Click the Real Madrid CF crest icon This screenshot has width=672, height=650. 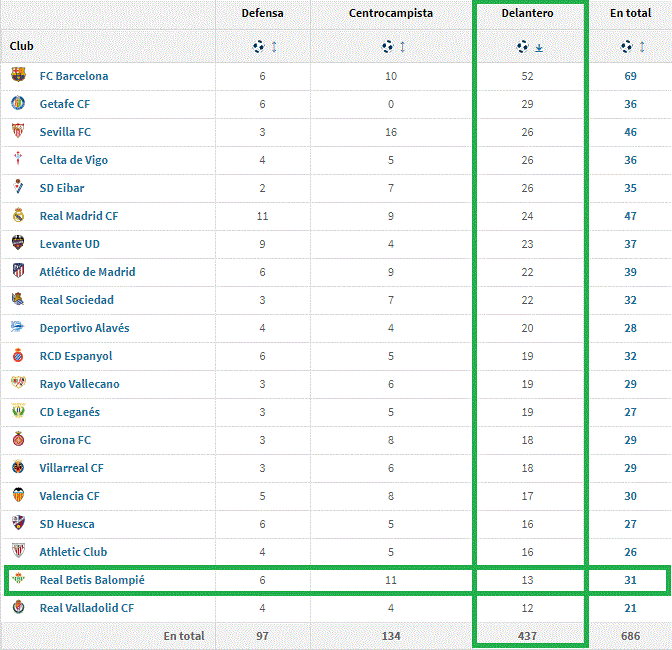coord(18,216)
